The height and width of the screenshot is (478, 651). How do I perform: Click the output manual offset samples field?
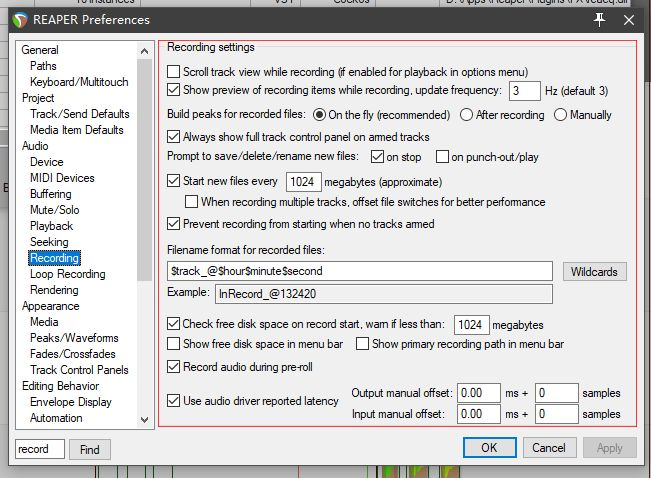point(556,393)
